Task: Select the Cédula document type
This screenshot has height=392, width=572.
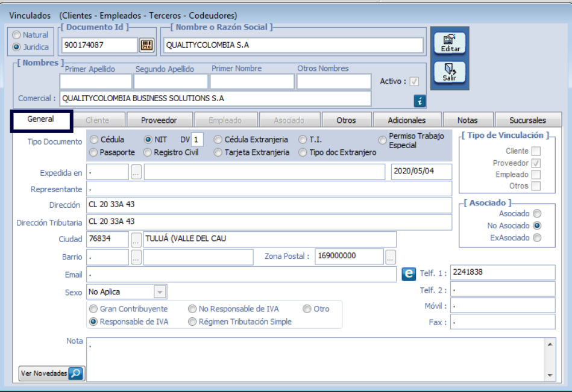Action: [x=94, y=140]
